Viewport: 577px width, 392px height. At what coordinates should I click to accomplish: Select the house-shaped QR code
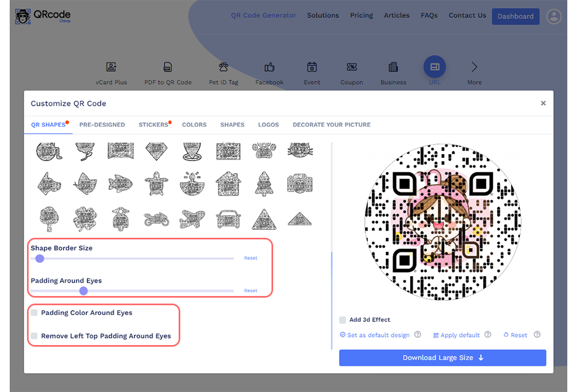[228, 184]
